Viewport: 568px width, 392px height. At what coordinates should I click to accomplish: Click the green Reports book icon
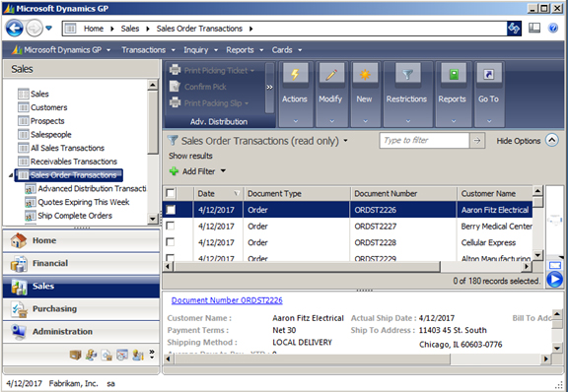click(454, 74)
